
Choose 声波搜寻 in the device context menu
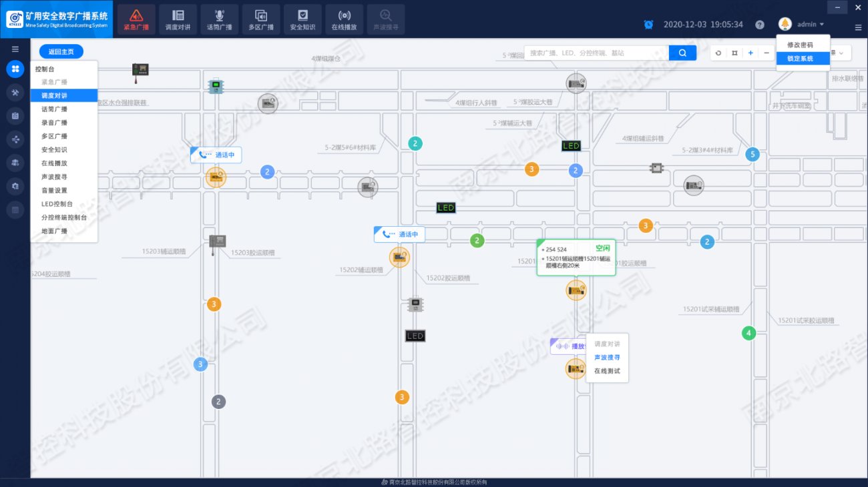click(x=607, y=358)
